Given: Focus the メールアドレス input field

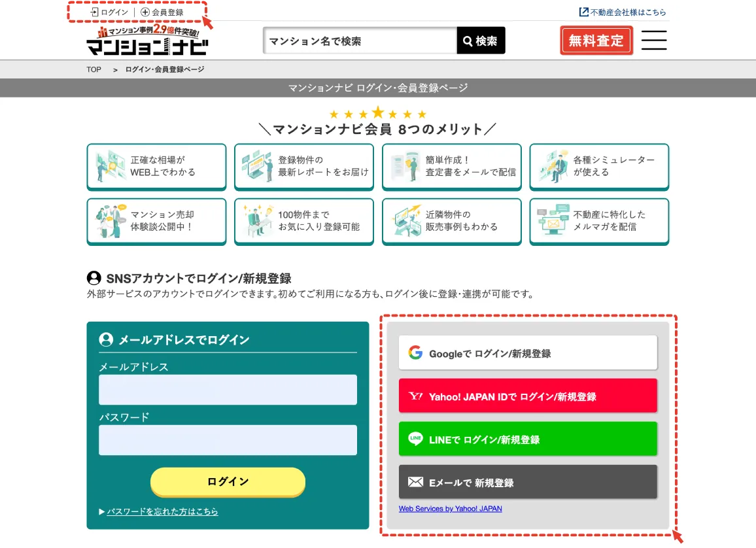Looking at the screenshot, I should point(228,390).
